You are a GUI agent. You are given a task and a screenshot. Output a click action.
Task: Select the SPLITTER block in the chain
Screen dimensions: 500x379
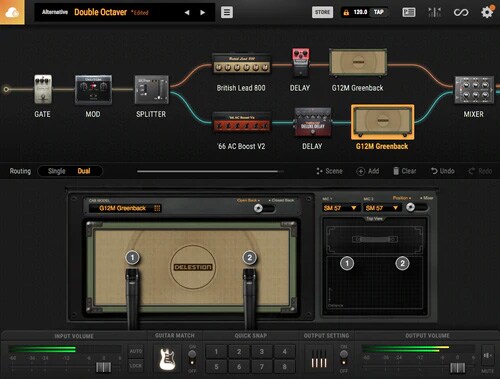tap(152, 90)
